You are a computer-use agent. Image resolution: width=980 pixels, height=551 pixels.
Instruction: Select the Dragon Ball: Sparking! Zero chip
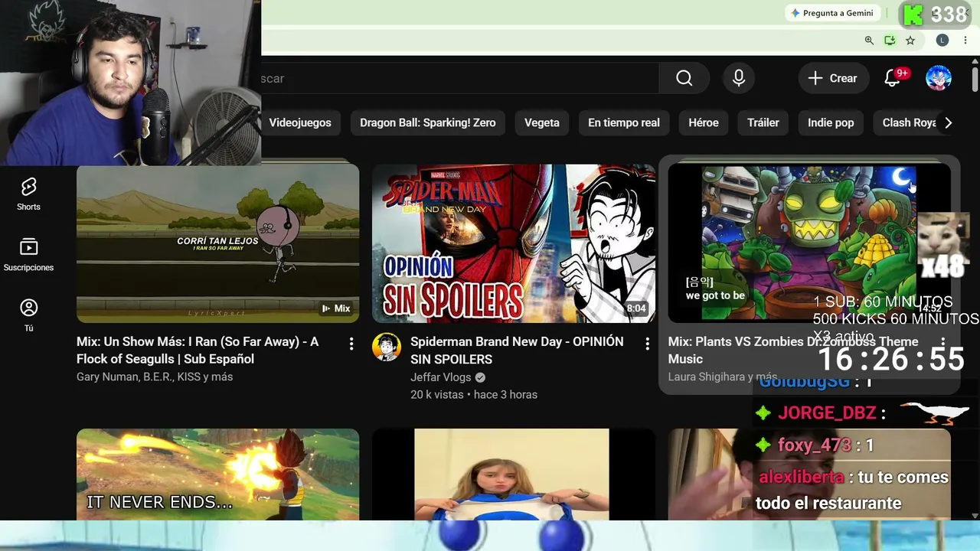click(x=428, y=122)
